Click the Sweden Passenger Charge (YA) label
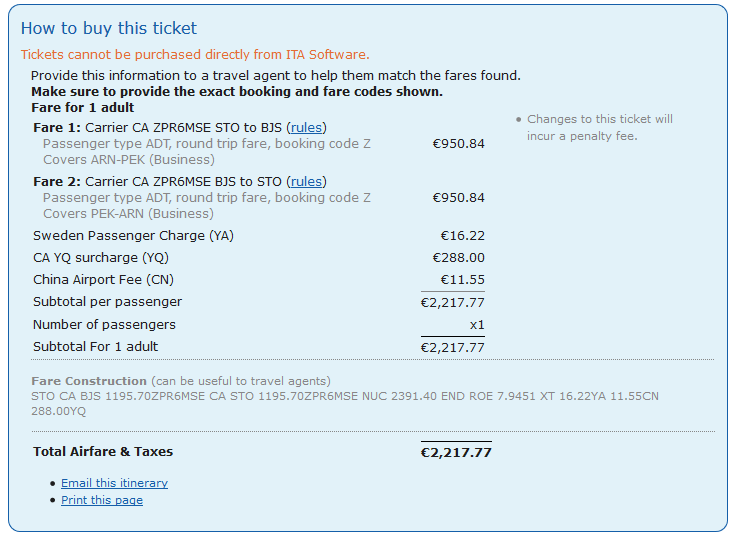The width and height of the screenshot is (738, 544). click(x=133, y=236)
